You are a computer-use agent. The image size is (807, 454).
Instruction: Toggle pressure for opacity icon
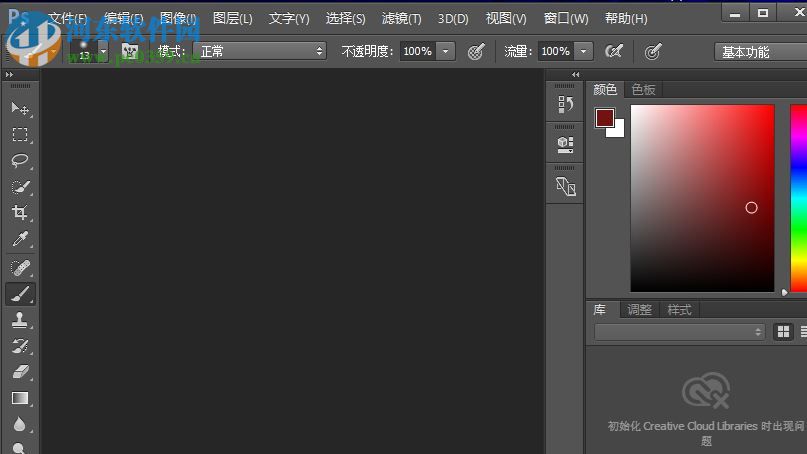[x=476, y=51]
